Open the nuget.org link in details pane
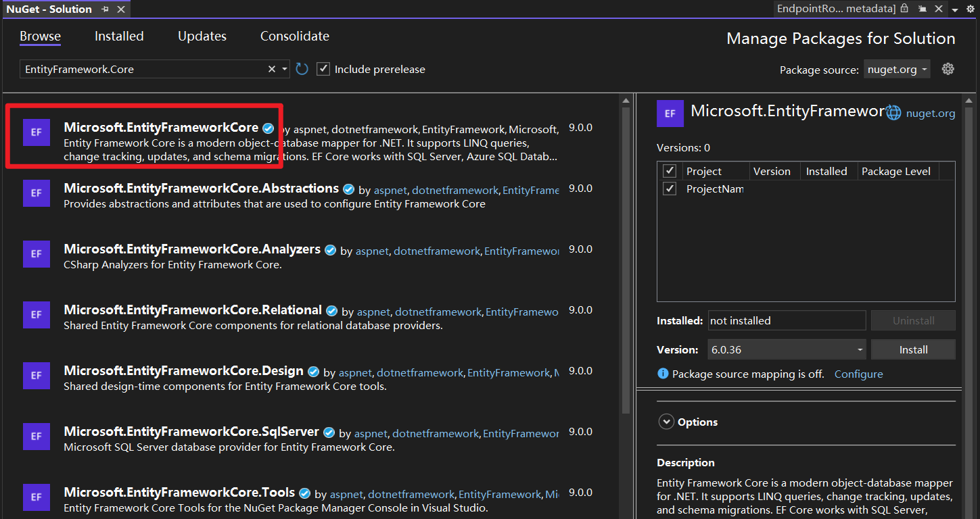Screen dimensions: 980x519 click(x=931, y=114)
